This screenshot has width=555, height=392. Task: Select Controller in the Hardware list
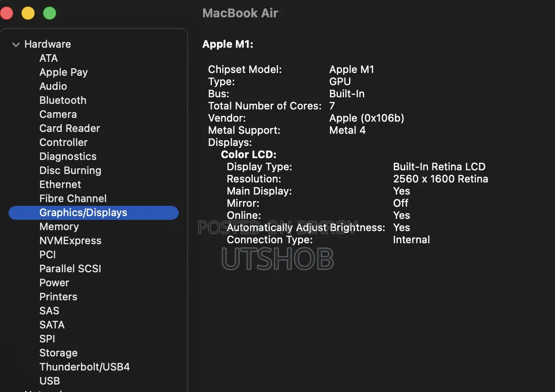[63, 142]
